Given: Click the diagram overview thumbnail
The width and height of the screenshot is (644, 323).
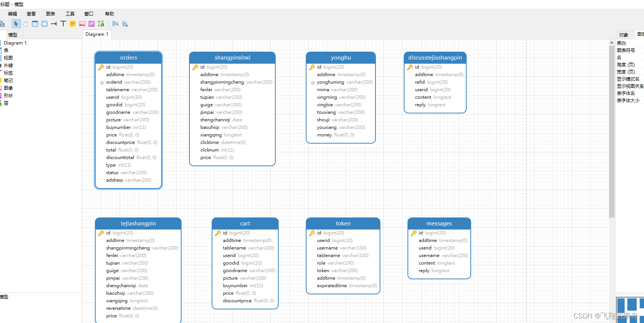Looking at the screenshot, I should pos(630,309).
